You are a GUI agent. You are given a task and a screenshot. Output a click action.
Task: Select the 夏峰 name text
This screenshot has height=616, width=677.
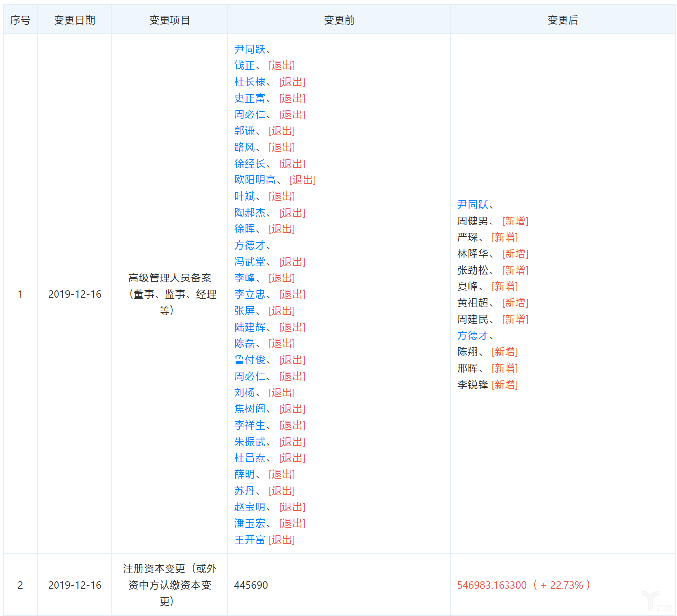tap(468, 286)
